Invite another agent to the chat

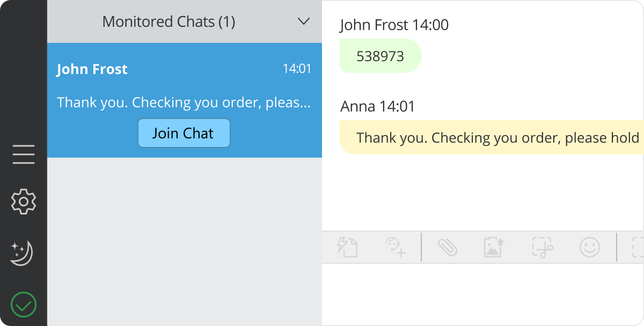(395, 247)
